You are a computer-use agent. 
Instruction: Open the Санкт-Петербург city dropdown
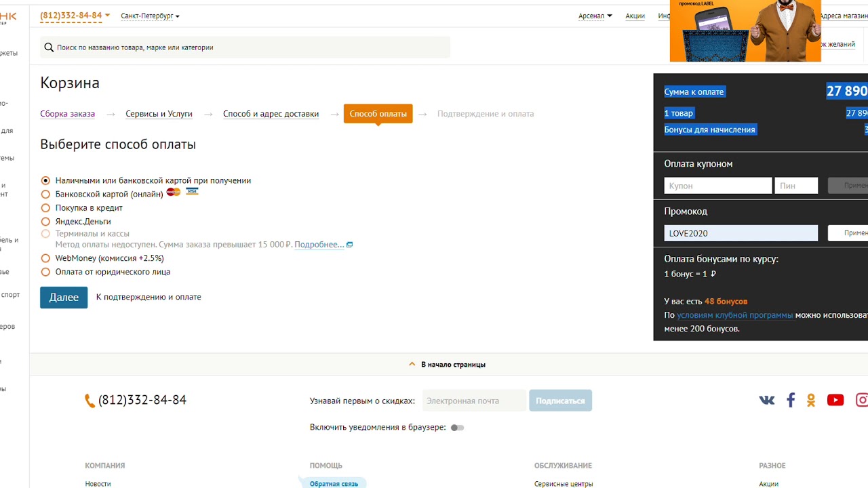[x=150, y=16]
